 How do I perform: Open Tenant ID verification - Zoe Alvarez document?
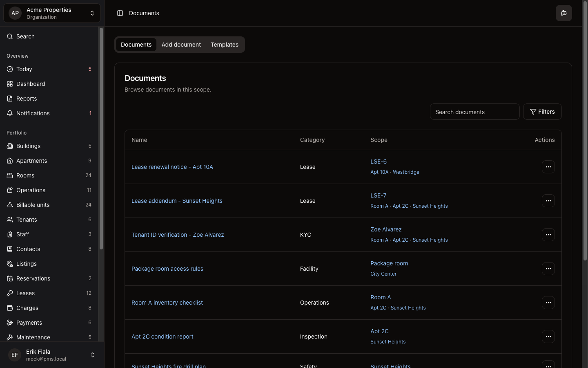click(x=178, y=235)
